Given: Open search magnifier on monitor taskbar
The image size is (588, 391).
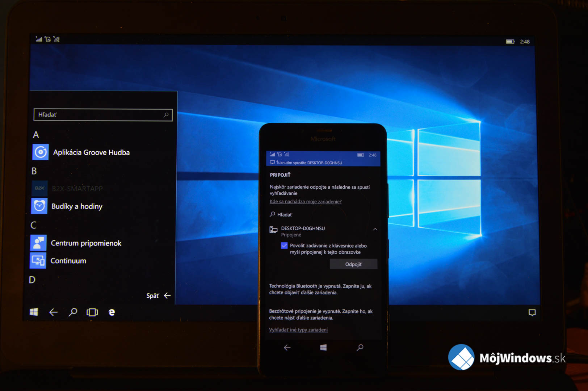Looking at the screenshot, I should point(73,312).
